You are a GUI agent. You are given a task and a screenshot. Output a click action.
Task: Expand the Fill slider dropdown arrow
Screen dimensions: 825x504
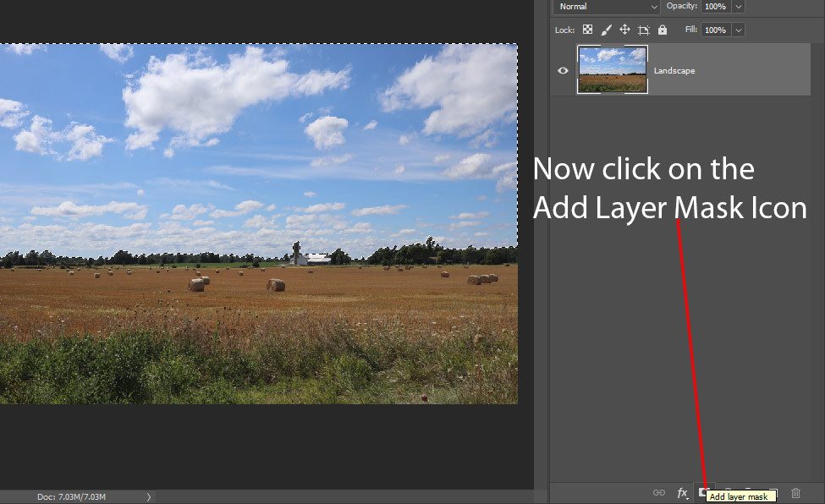click(738, 30)
